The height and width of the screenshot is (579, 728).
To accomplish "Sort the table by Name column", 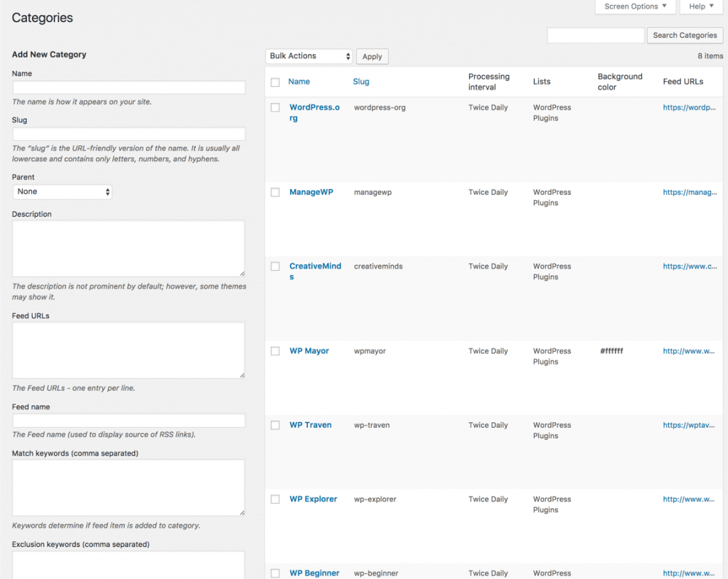I will coord(299,82).
